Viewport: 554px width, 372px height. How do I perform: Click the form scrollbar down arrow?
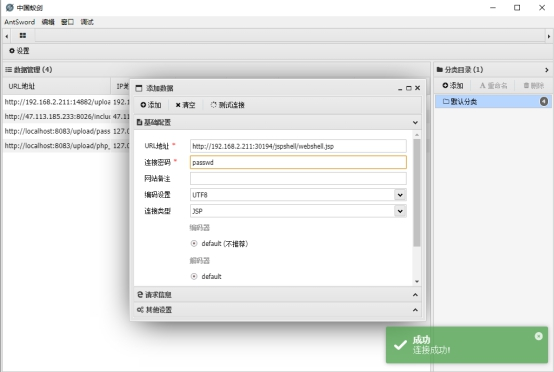point(417,282)
